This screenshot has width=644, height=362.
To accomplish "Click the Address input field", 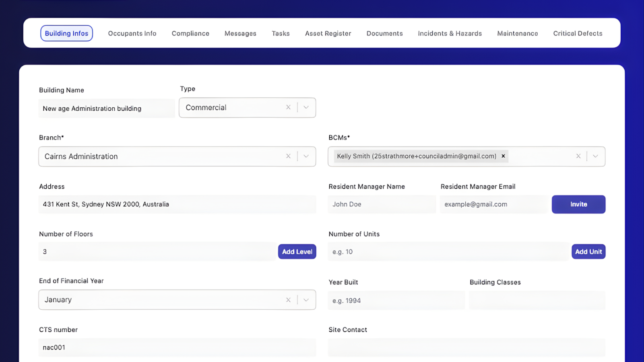I will point(177,204).
